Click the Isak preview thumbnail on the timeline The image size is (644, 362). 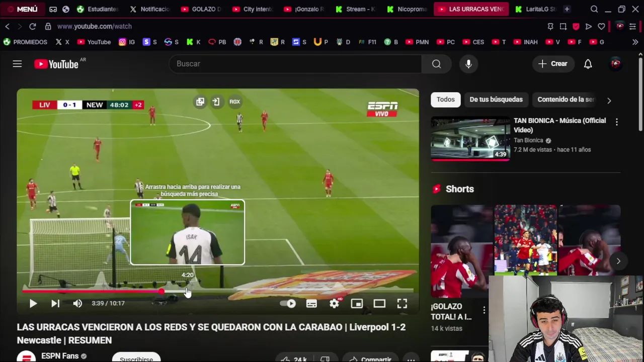coord(188,232)
